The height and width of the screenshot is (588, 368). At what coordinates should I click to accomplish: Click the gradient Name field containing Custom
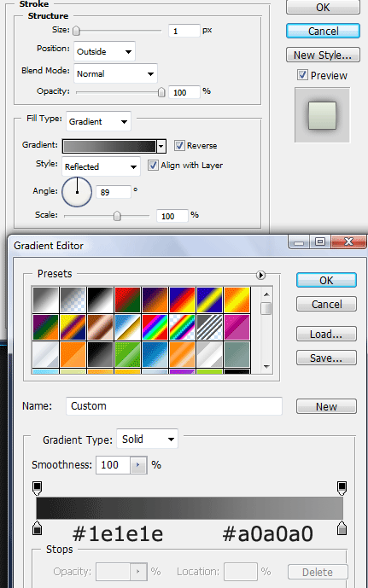[174, 406]
